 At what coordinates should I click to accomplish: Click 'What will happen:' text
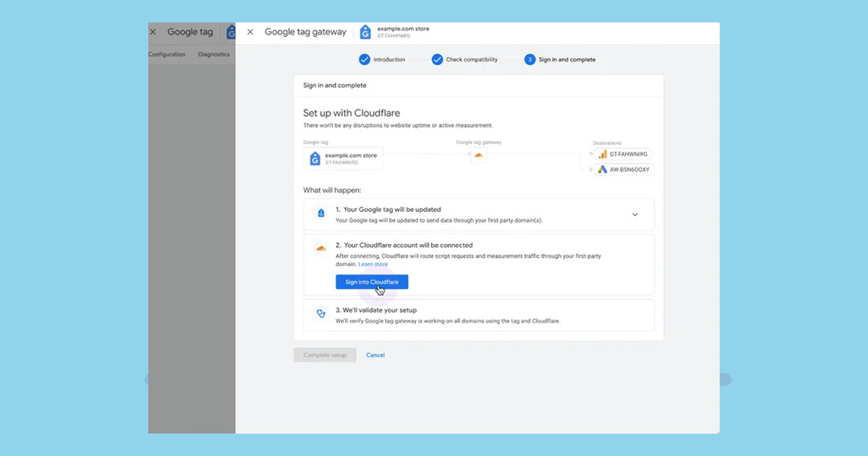(332, 190)
